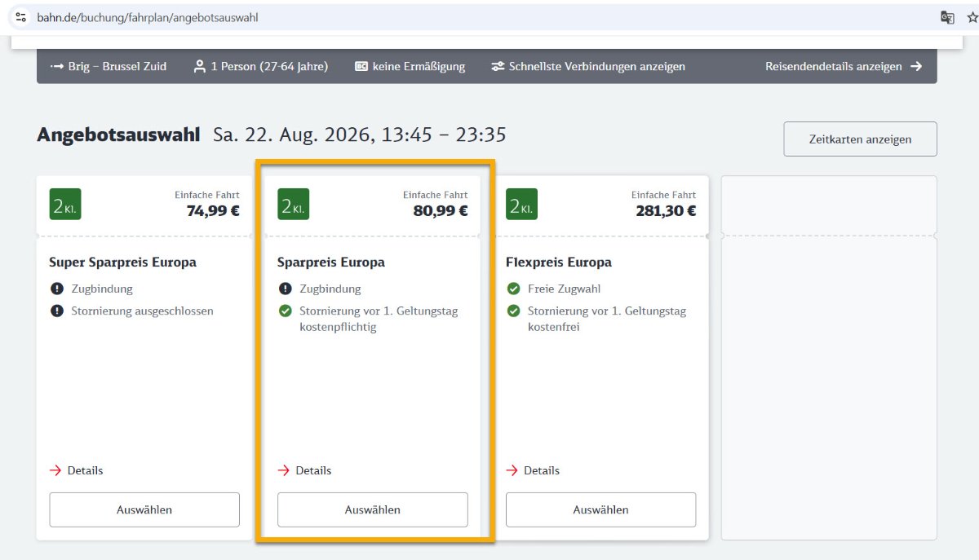Click the Brig – Brussel Zuid route summary
This screenshot has width=979, height=560.
109,67
